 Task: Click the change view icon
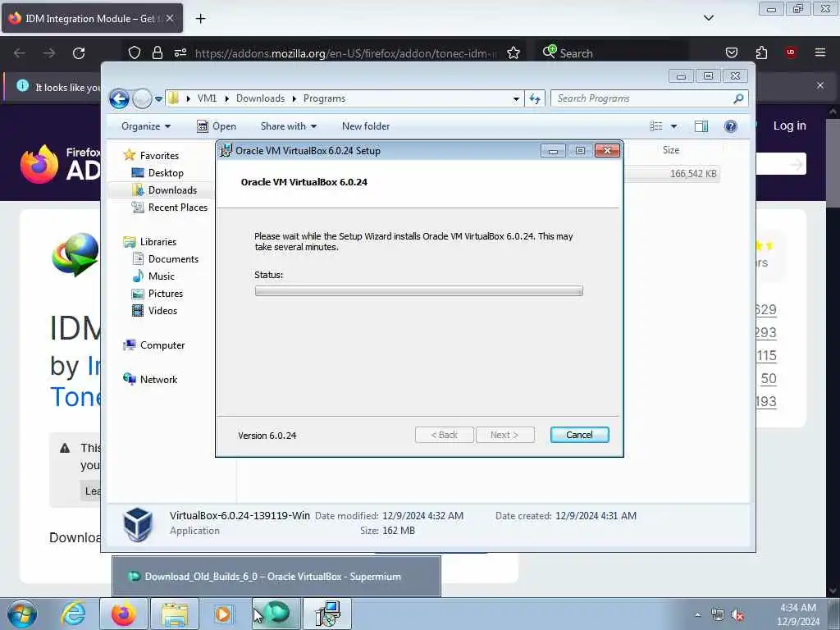[x=656, y=126]
